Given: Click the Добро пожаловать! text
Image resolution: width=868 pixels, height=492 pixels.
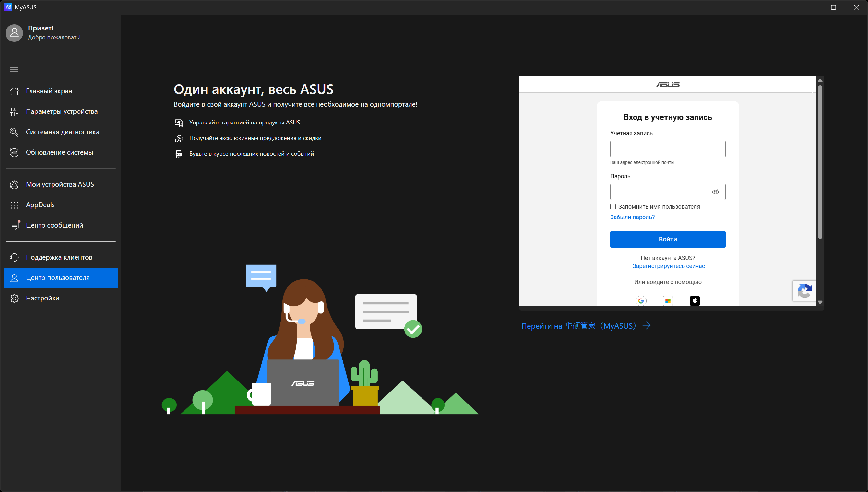Looking at the screenshot, I should [x=54, y=37].
